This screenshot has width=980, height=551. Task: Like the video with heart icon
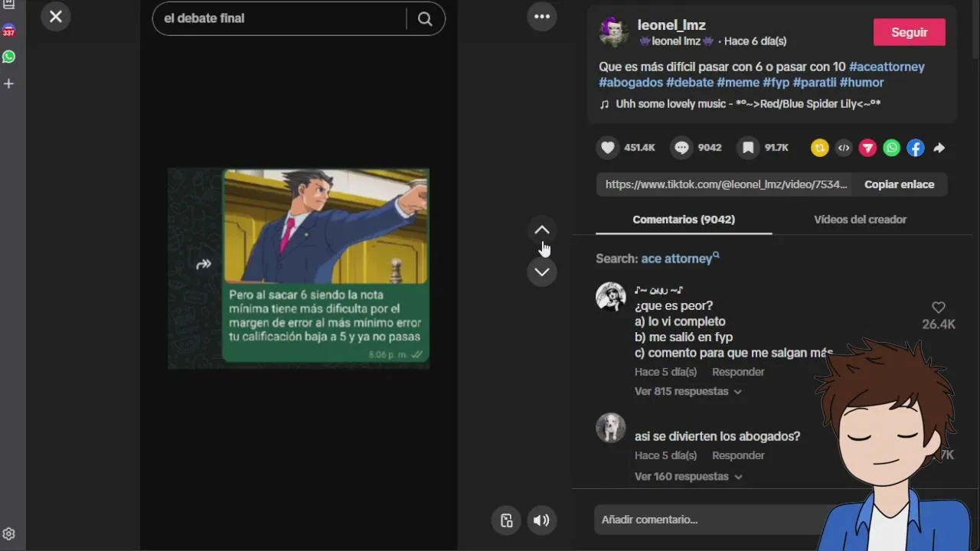coord(608,148)
